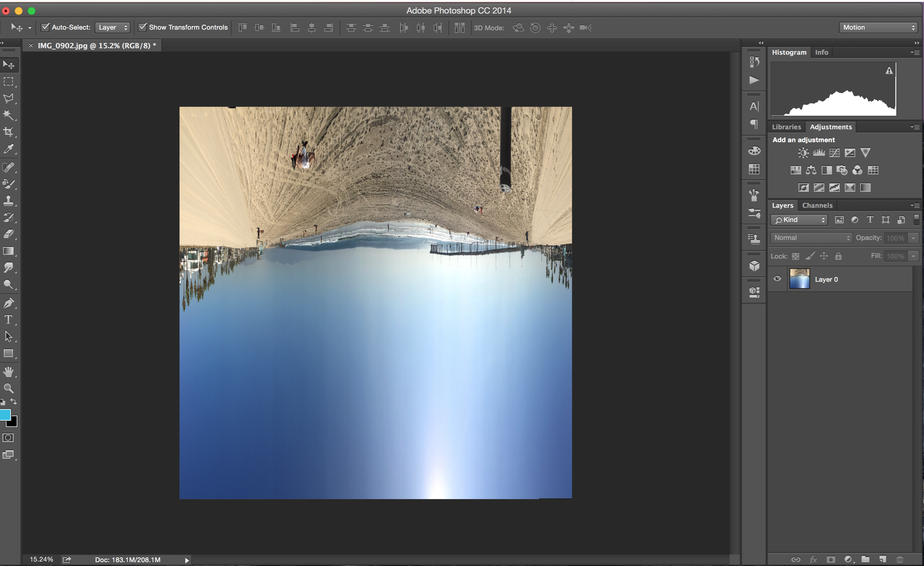Add a Photo Filter adjustment
Viewport: 924px width, 566px height.
pyautogui.click(x=842, y=170)
